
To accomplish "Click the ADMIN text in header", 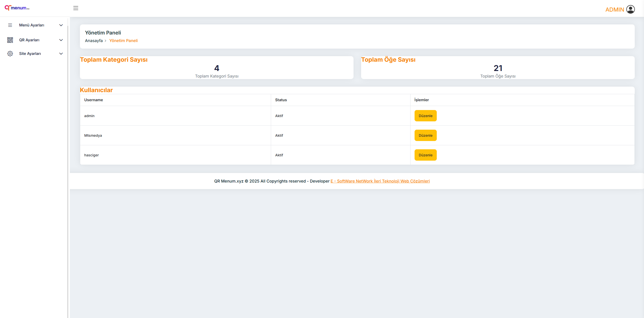I will point(614,10).
